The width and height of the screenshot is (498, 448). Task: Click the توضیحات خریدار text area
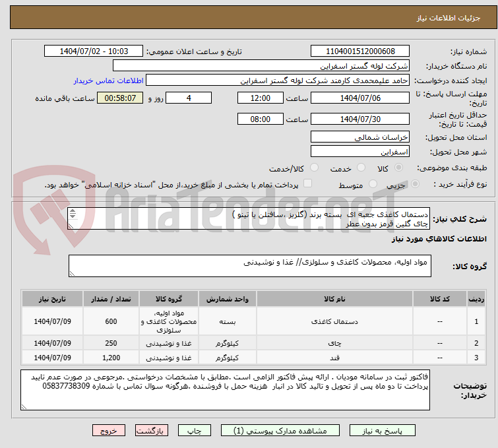click(x=225, y=390)
